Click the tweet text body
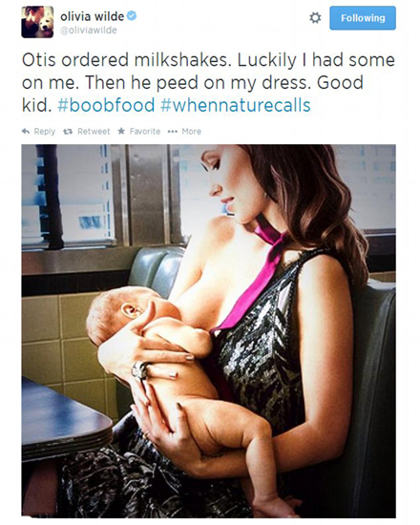 point(208,82)
